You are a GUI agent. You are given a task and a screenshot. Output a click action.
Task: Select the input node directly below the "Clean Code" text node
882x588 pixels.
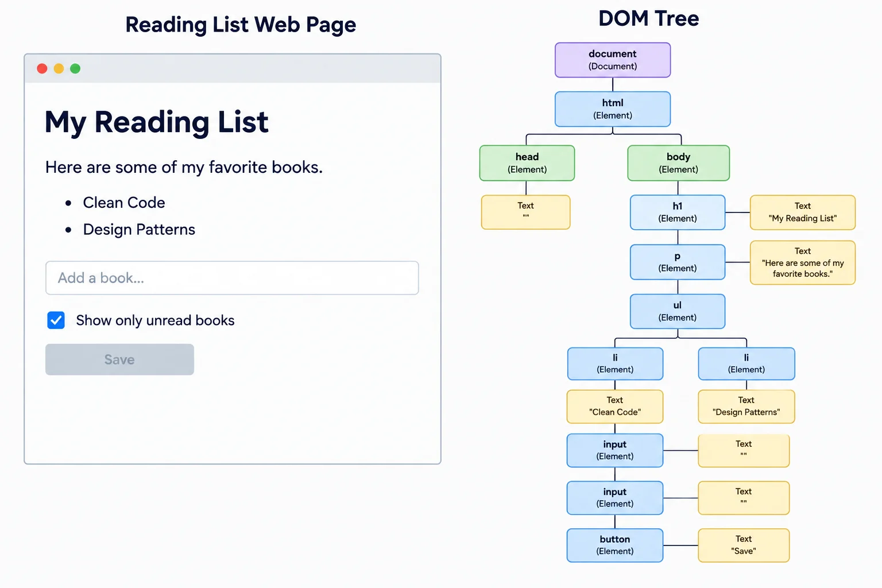click(x=615, y=451)
